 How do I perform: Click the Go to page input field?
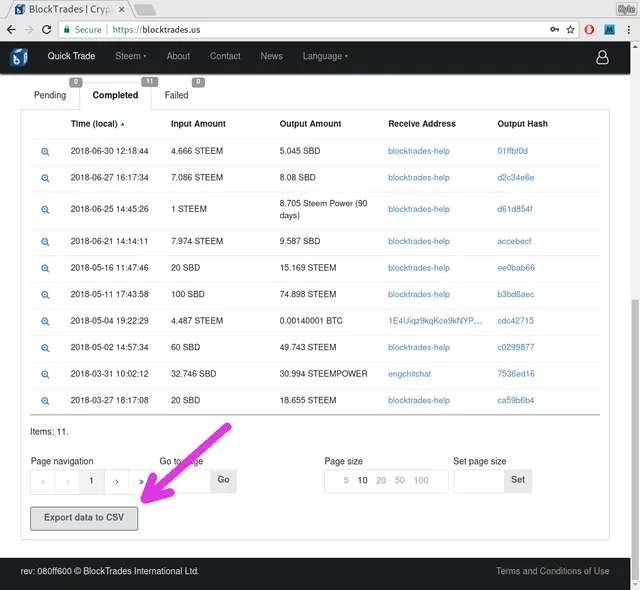point(185,481)
